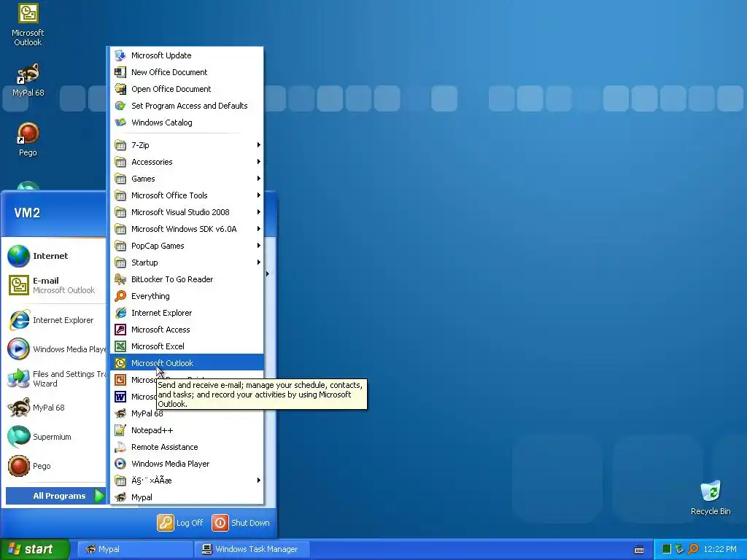Click the green Task Manager tray icon
Screen dimensions: 747x560
click(667, 549)
